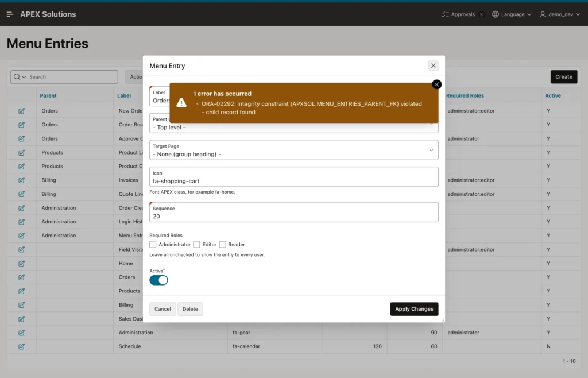Viewport: 588px width, 378px height.
Task: Edit the Billing Invoices row
Action: click(21, 180)
